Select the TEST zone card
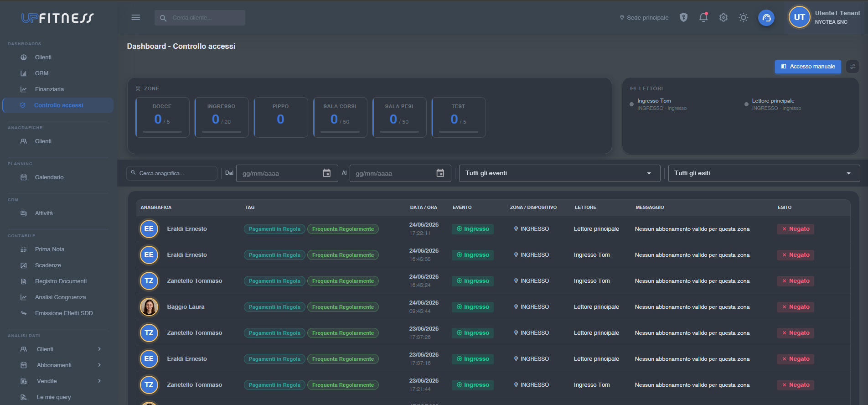The image size is (868, 405). pos(459,117)
